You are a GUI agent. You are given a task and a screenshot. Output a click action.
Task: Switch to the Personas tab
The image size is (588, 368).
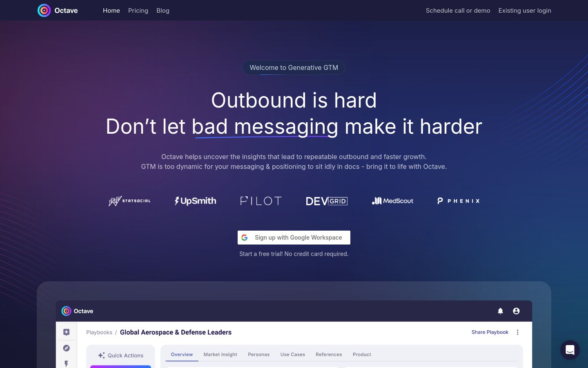[x=259, y=355]
